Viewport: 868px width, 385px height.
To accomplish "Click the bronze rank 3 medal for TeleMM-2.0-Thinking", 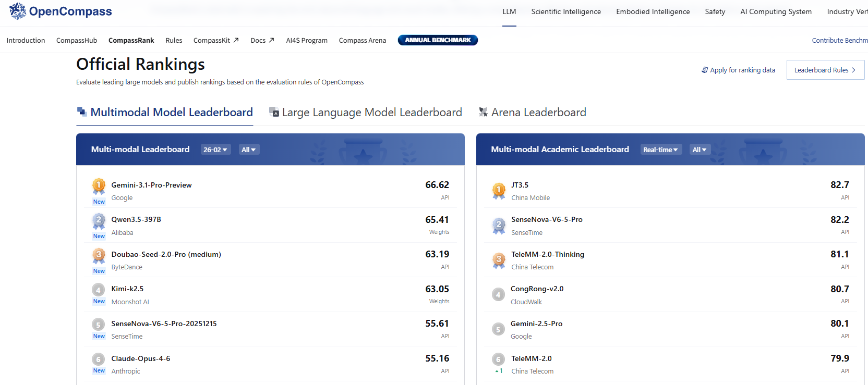I will pos(499,260).
